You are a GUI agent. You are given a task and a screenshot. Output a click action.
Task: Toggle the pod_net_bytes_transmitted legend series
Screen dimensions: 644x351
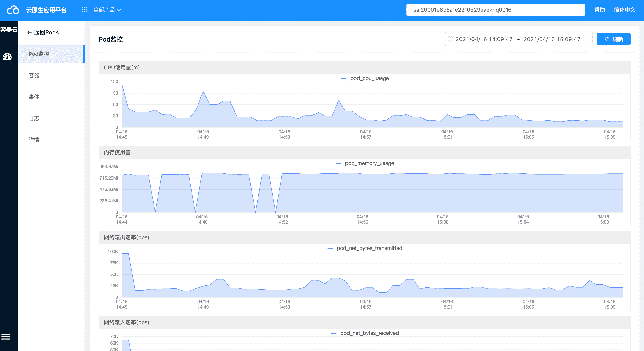[x=365, y=248]
